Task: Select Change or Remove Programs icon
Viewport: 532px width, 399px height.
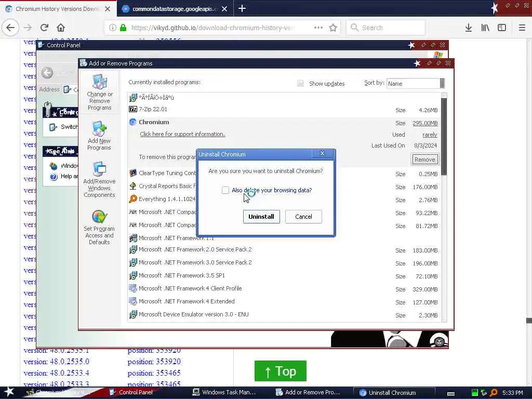Action: pos(99,83)
